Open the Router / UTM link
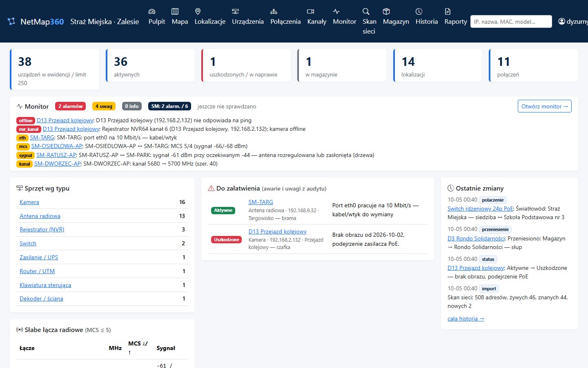This screenshot has height=368, width=588. coord(37,271)
